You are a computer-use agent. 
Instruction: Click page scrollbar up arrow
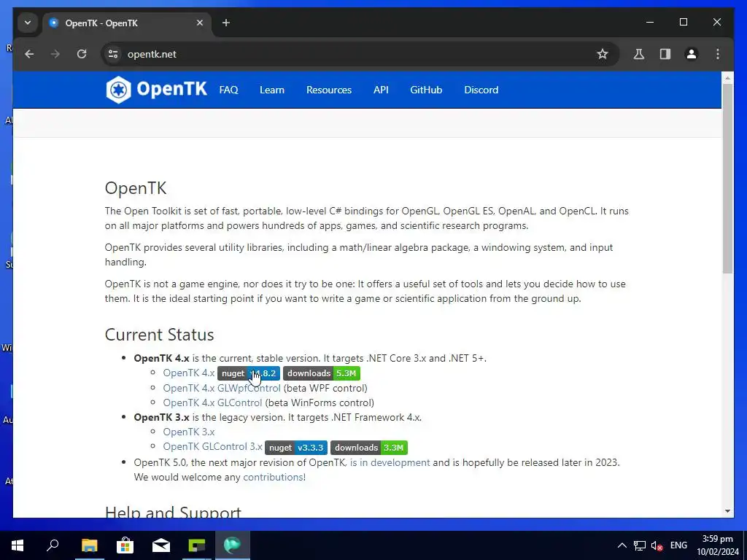click(727, 77)
